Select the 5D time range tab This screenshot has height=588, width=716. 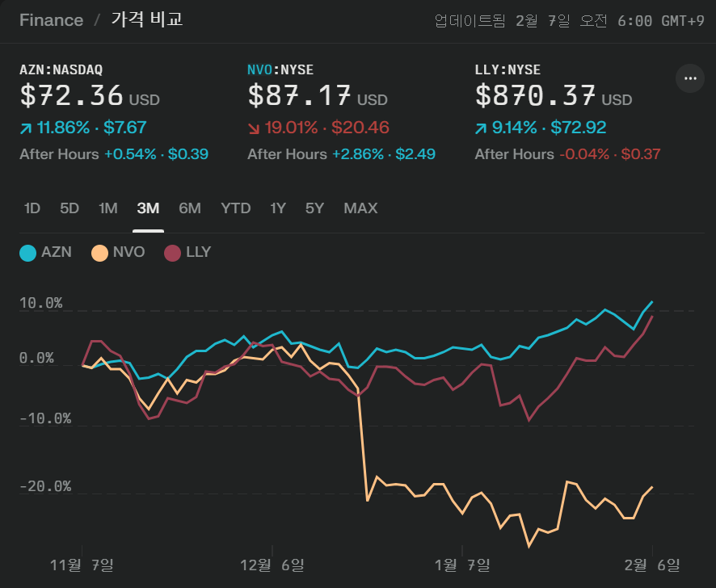point(69,208)
